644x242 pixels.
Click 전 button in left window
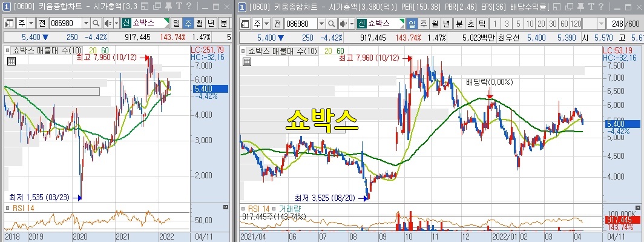[42, 24]
